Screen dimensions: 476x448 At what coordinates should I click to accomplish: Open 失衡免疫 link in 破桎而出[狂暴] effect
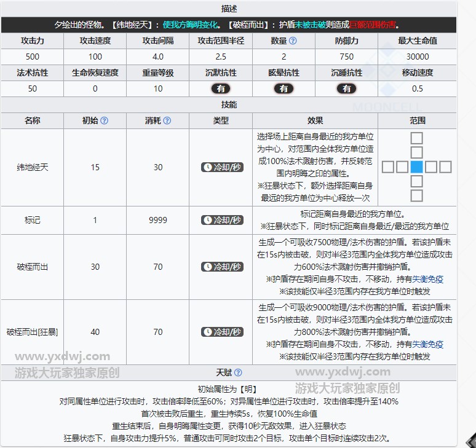click(428, 344)
